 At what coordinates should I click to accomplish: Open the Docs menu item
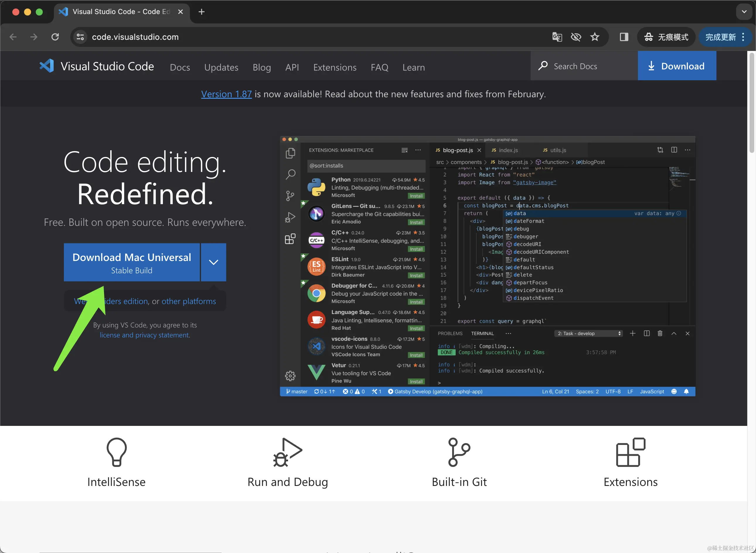[x=180, y=67]
